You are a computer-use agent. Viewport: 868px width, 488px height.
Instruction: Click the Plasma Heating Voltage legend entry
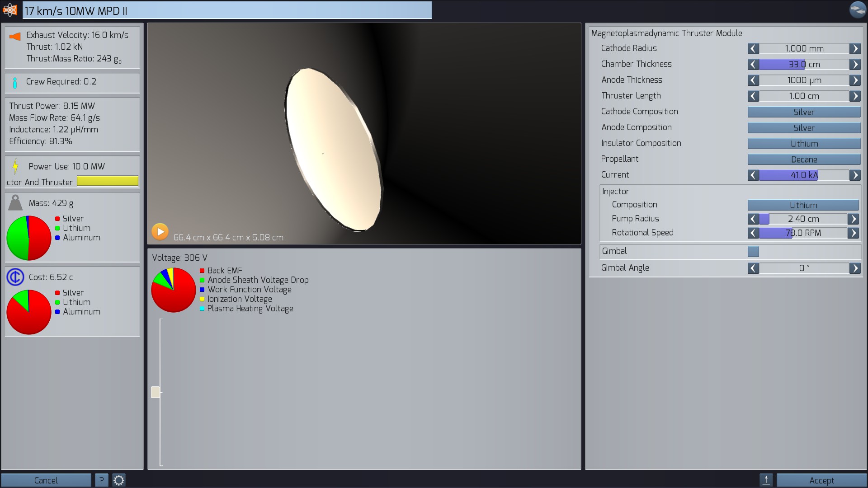(x=246, y=308)
